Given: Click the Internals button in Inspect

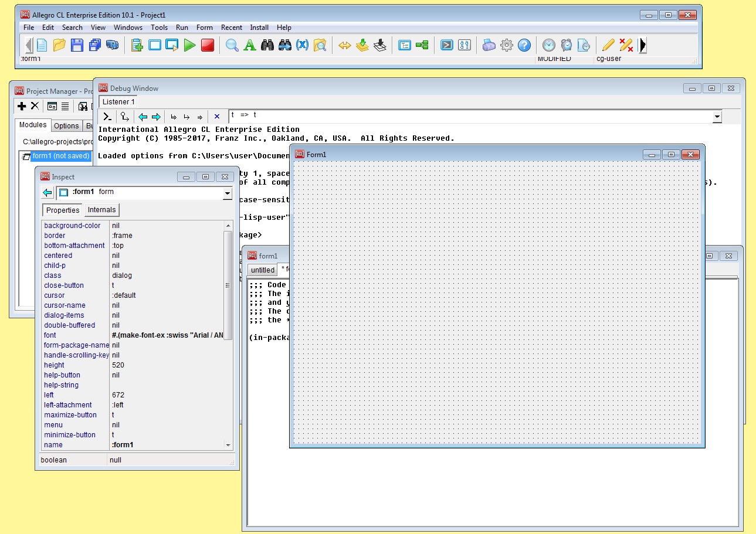Looking at the screenshot, I should pos(102,210).
